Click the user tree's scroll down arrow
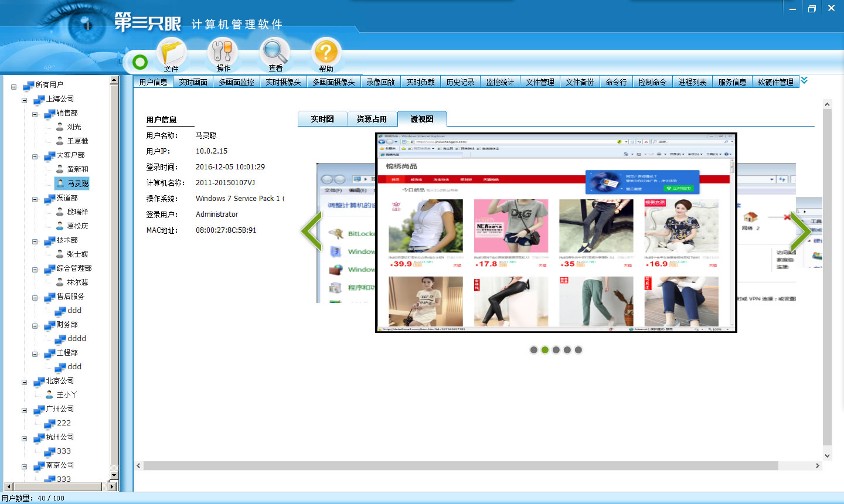Image resolution: width=844 pixels, height=504 pixels. [114, 475]
